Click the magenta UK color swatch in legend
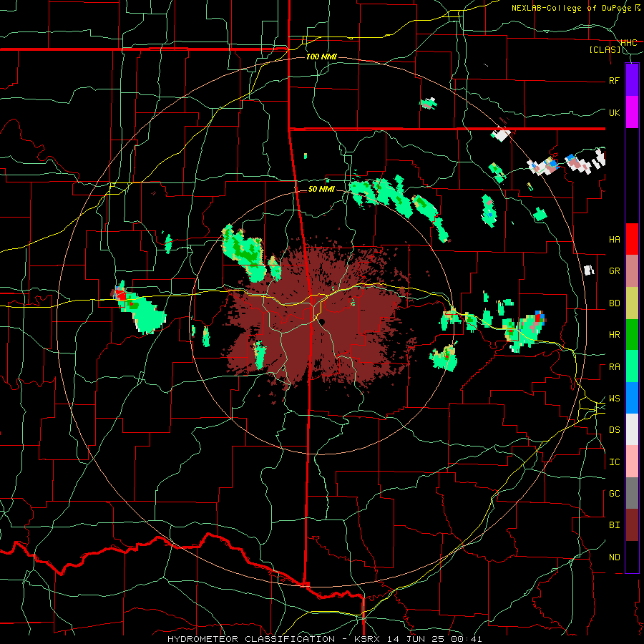Viewport: 644px width, 644px height. (x=632, y=112)
